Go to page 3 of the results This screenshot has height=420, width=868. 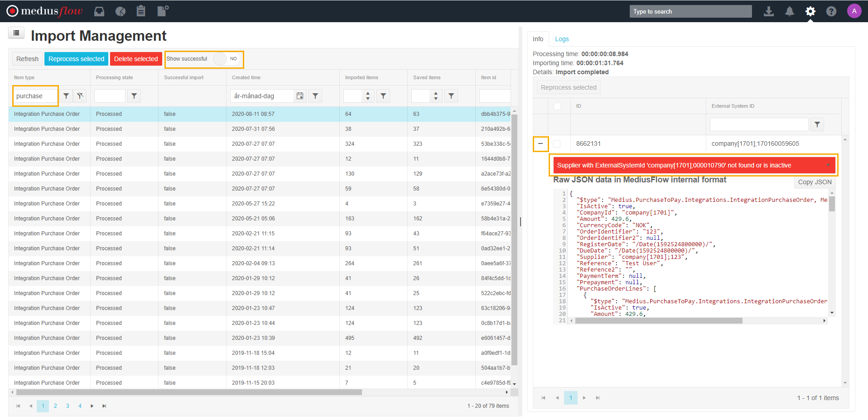point(68,406)
